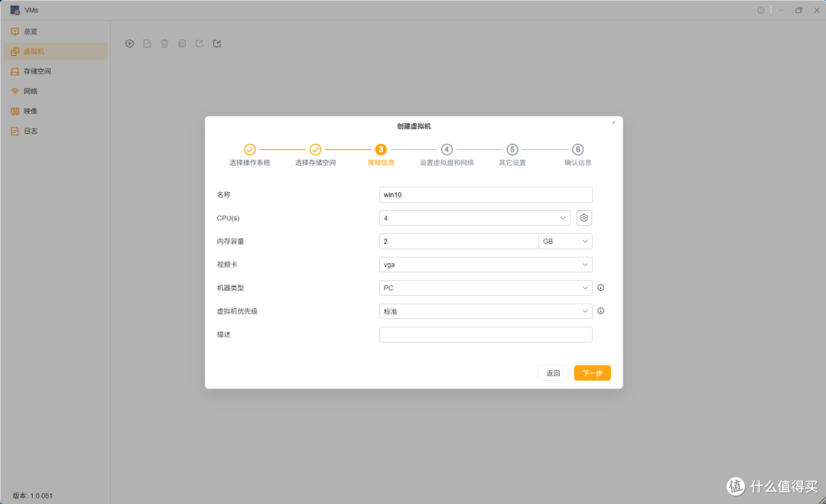Image resolution: width=826 pixels, height=504 pixels.
Task: Expand the 机器类型 PC dropdown
Action: coord(486,288)
